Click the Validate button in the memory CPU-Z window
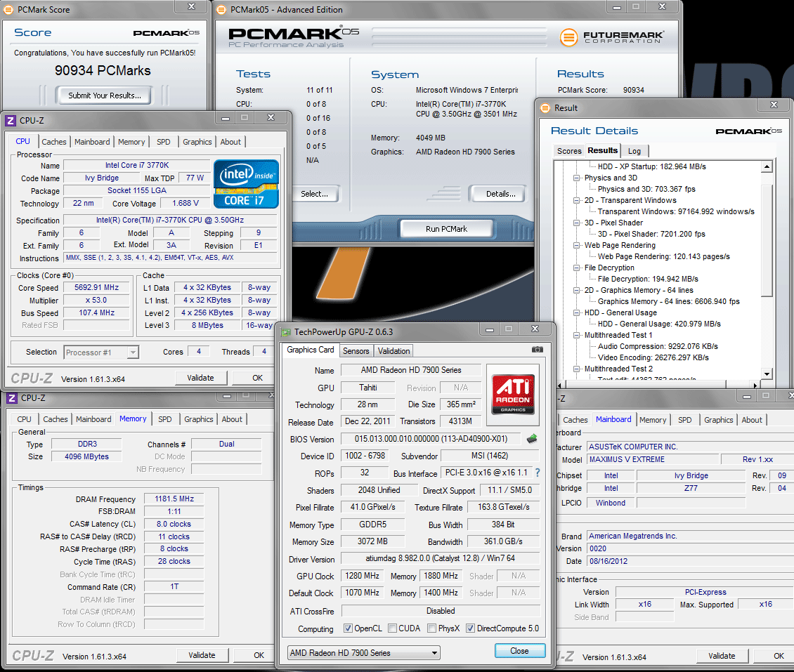 [202, 655]
